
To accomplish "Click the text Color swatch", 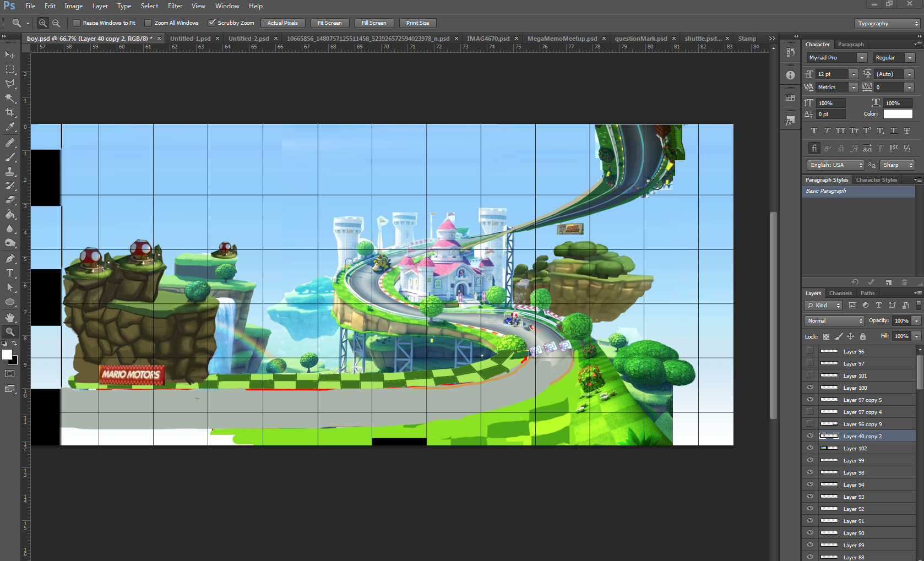I will click(x=898, y=114).
